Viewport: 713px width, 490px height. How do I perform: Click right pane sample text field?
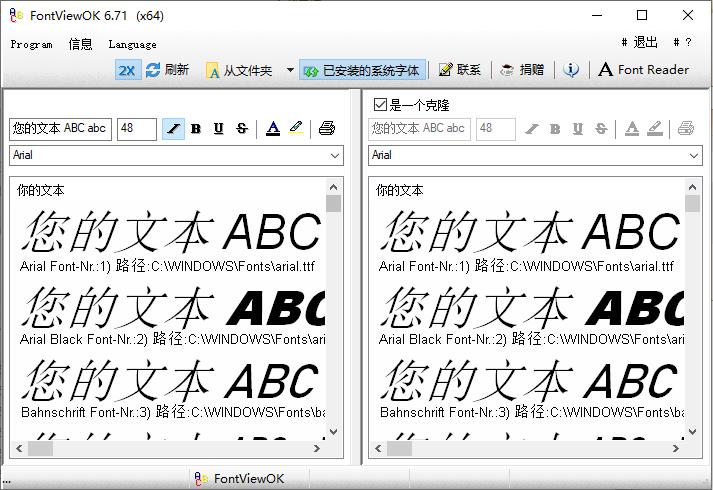419,129
